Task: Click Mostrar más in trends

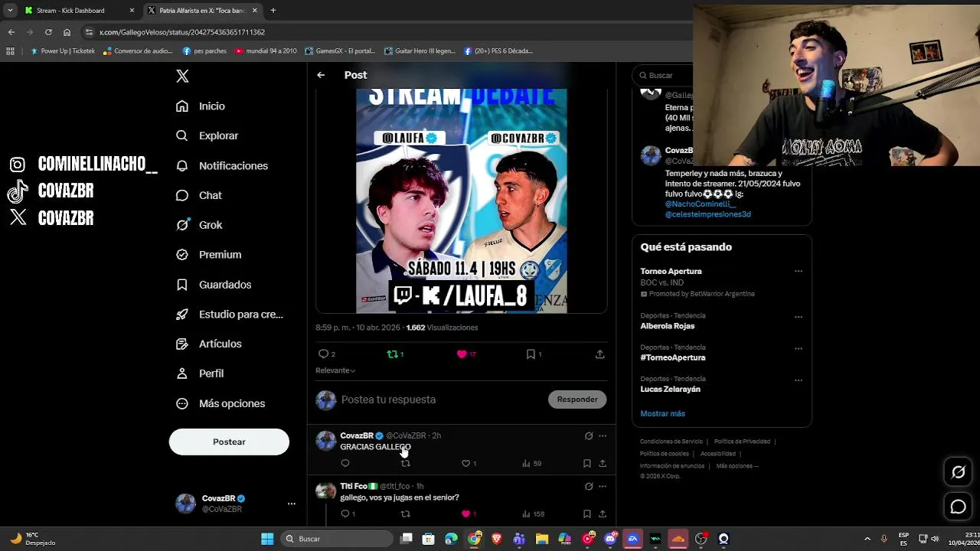Action: click(x=662, y=413)
